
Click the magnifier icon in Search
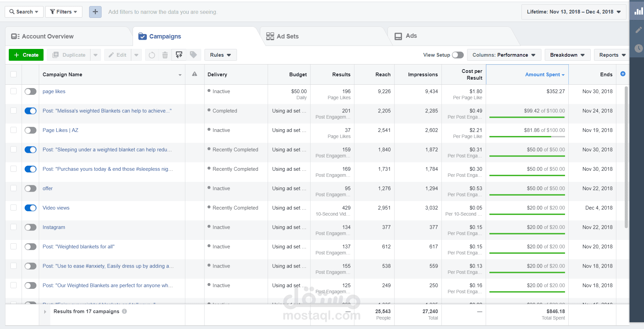(12, 12)
